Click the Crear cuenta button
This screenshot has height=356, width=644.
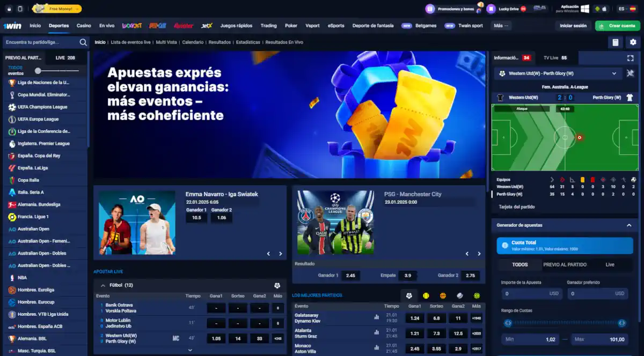[x=617, y=26]
